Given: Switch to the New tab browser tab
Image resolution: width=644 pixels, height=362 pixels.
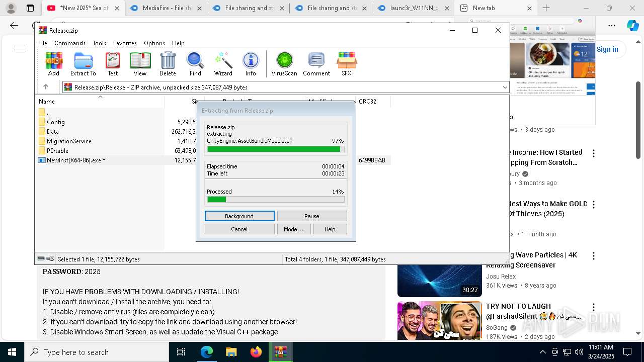Looking at the screenshot, I should (x=496, y=8).
